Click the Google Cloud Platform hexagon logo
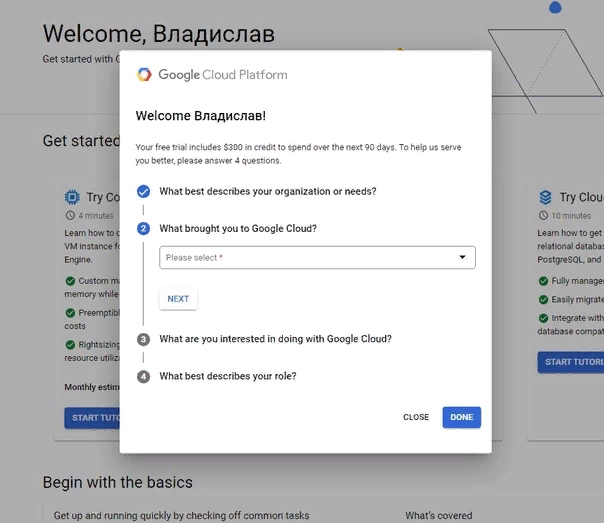 (x=144, y=74)
